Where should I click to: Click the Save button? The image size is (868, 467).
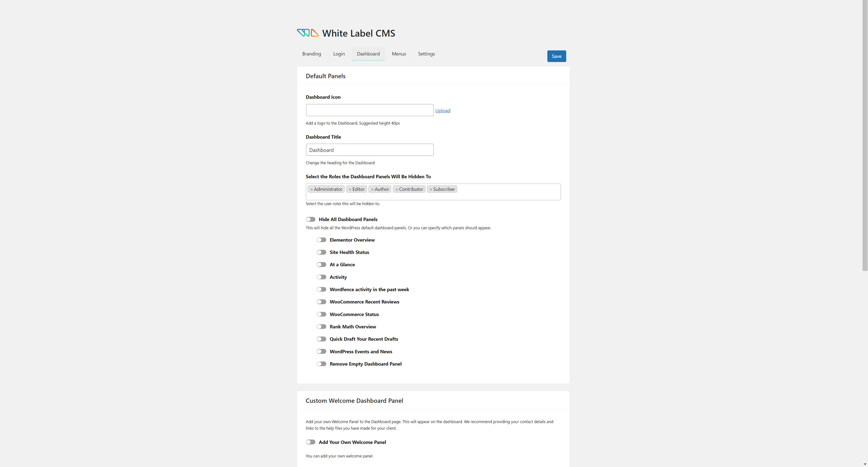556,56
